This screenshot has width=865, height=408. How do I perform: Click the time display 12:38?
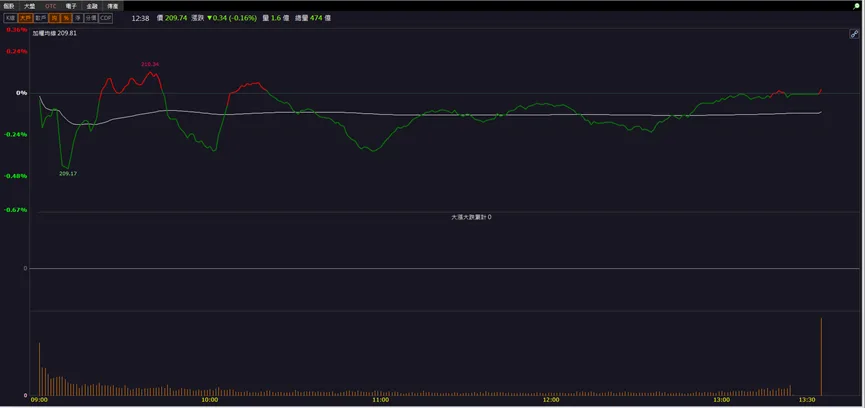(141, 18)
